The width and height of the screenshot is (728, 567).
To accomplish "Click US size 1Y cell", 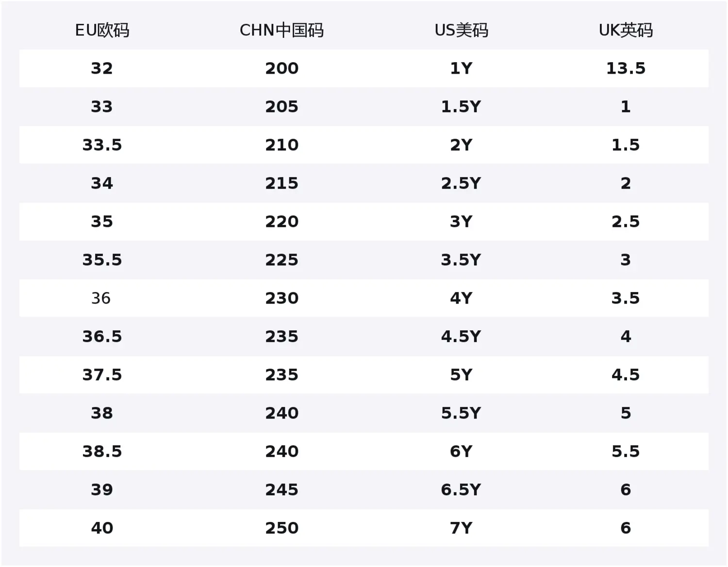I will (461, 68).
